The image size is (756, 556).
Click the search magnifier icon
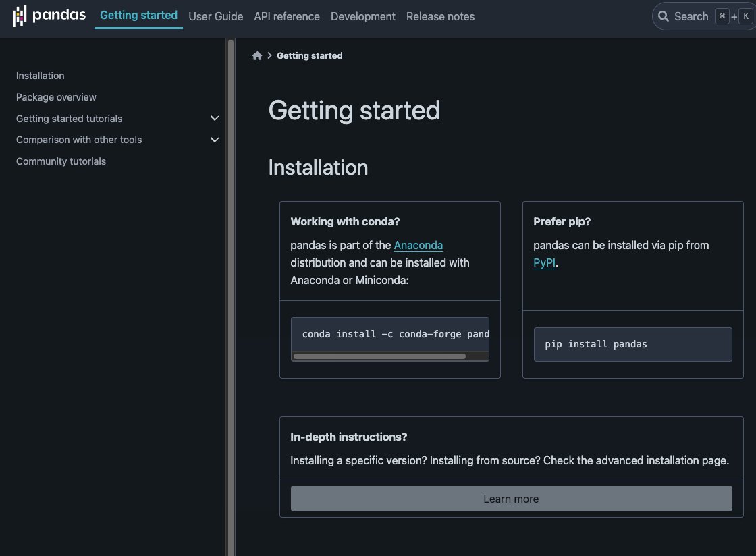coord(664,16)
